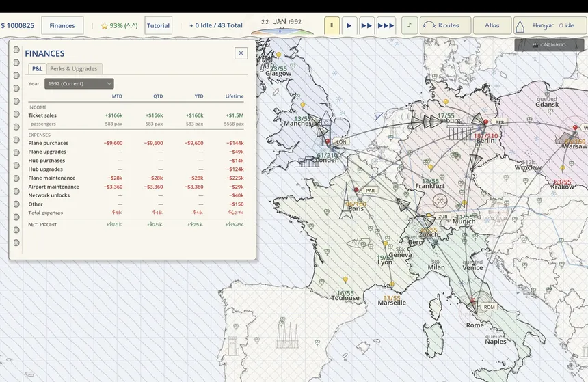Select the LON hub marker
The width and height of the screenshot is (588, 382).
[341, 141]
